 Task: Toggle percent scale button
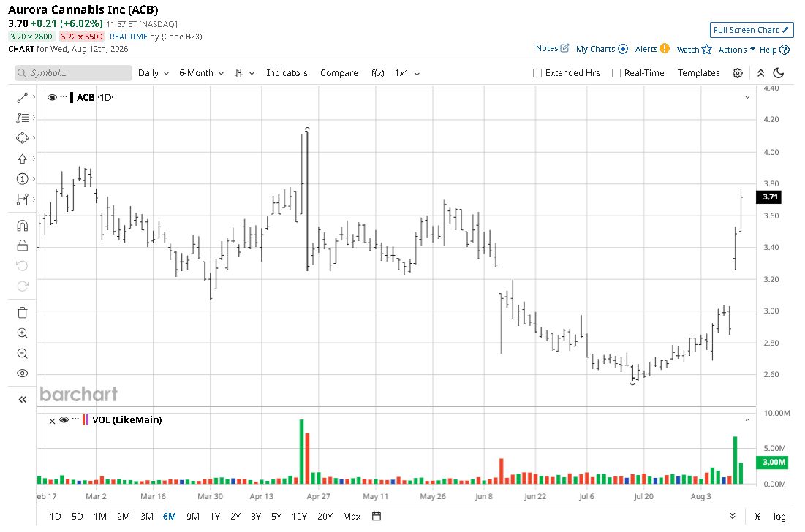point(757,517)
